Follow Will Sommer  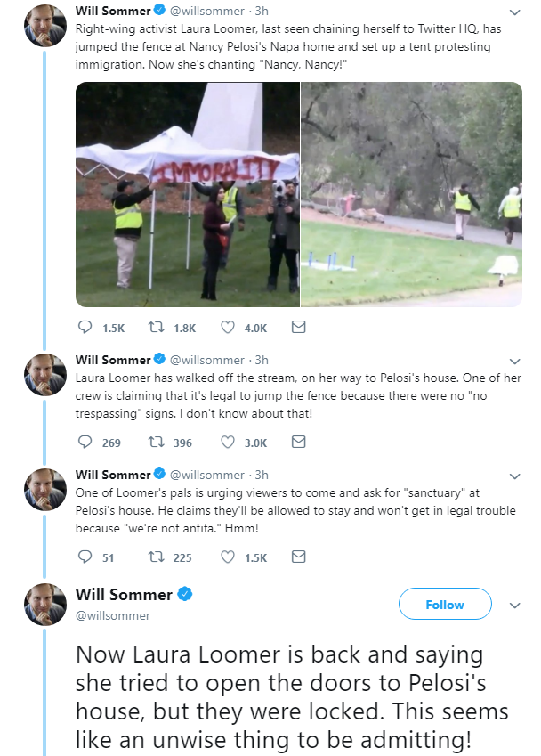pyautogui.click(x=445, y=604)
